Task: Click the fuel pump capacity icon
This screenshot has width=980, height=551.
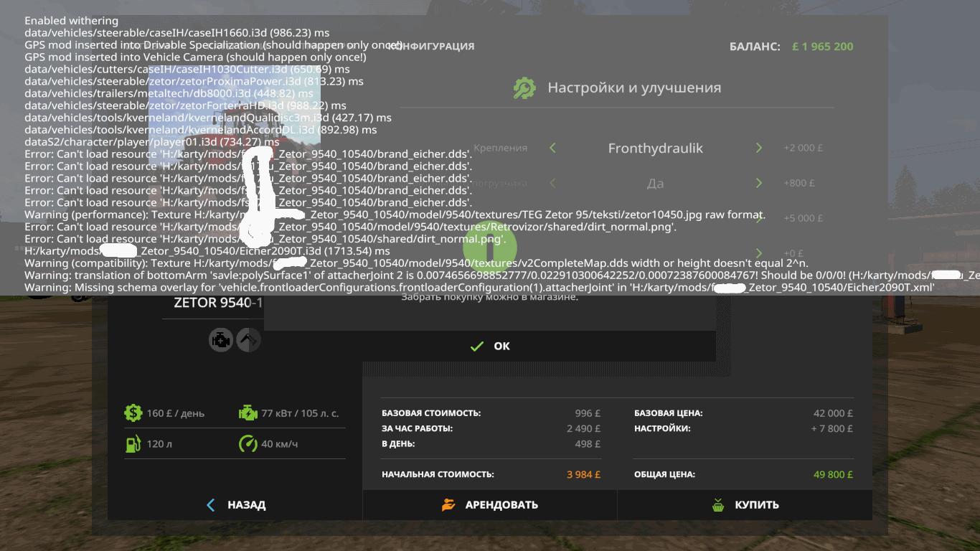Action: tap(133, 444)
